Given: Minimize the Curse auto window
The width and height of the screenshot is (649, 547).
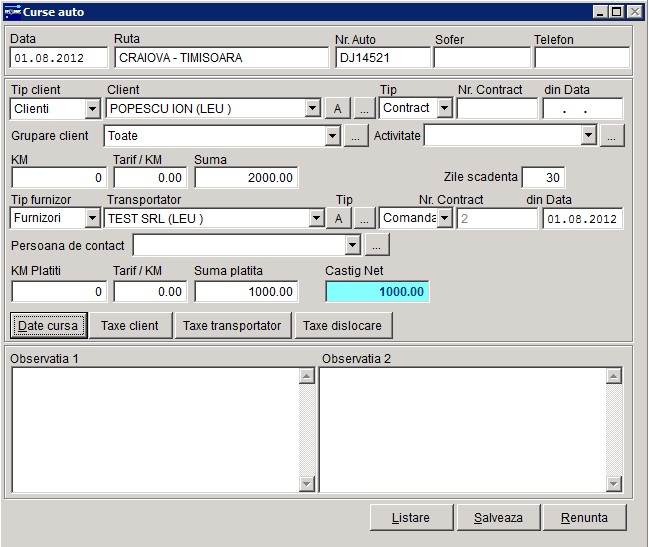Looking at the screenshot, I should (601, 12).
